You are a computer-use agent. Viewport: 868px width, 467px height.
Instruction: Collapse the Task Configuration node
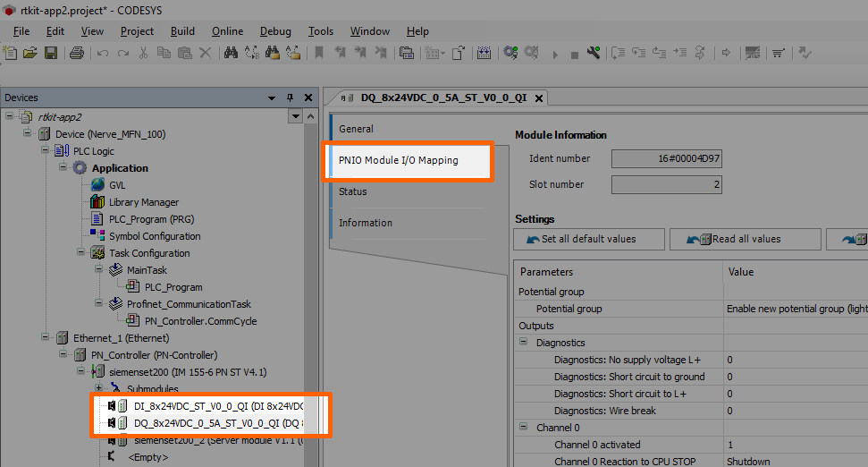point(82,253)
